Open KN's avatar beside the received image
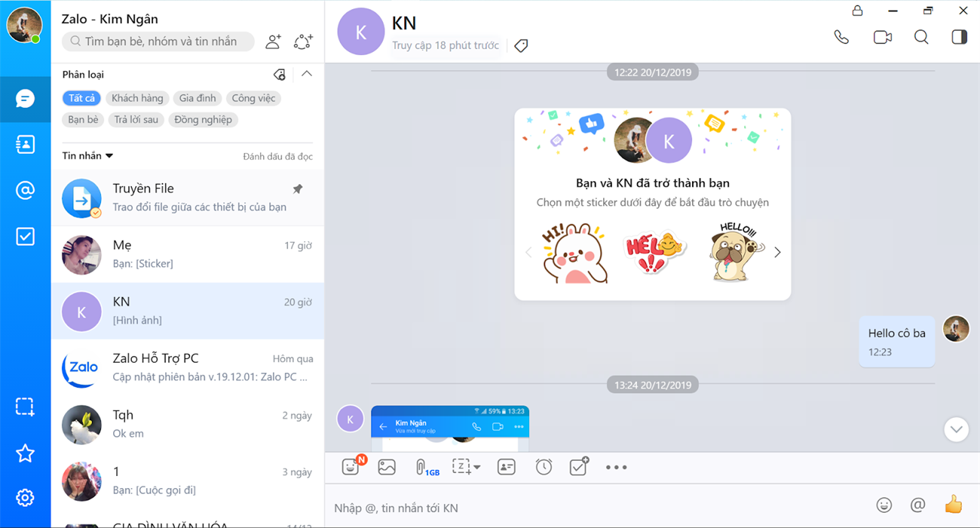The width and height of the screenshot is (980, 528). point(350,419)
